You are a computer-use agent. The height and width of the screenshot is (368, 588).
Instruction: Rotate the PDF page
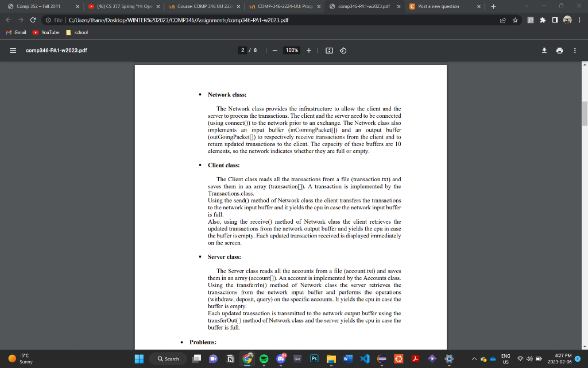pyautogui.click(x=343, y=50)
